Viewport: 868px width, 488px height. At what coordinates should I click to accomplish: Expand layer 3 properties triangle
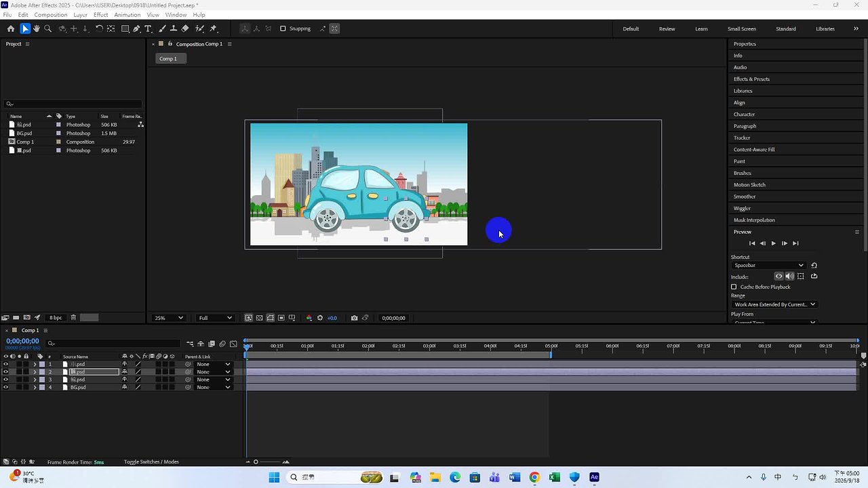(x=35, y=380)
